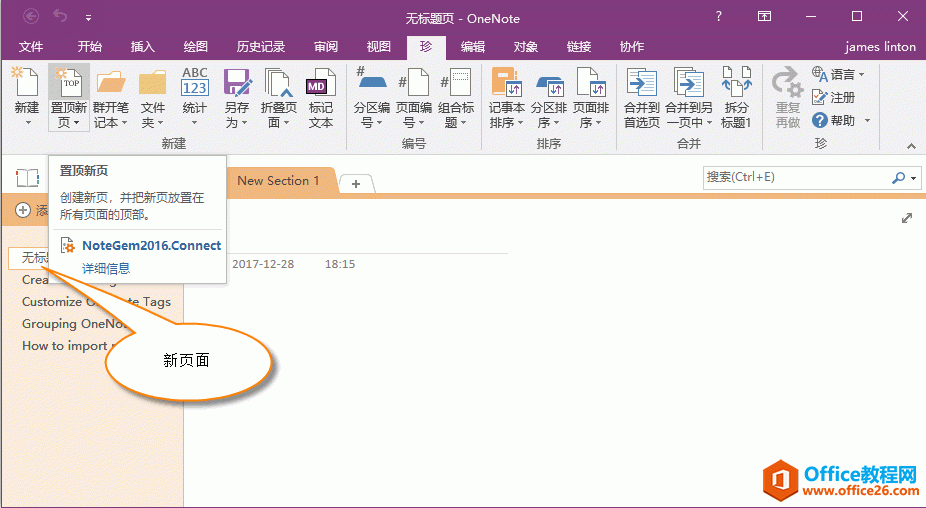
Task: Click the Help 帮助 question icon
Action: [x=820, y=121]
